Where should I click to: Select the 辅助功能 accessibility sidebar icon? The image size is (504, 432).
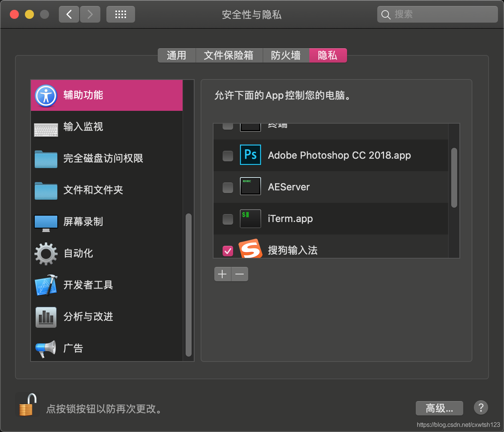46,95
